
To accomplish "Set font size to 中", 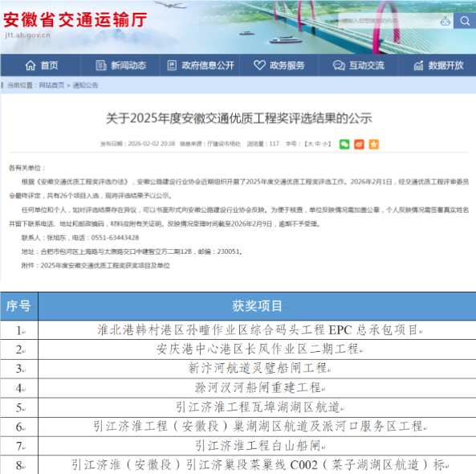I will (318, 144).
